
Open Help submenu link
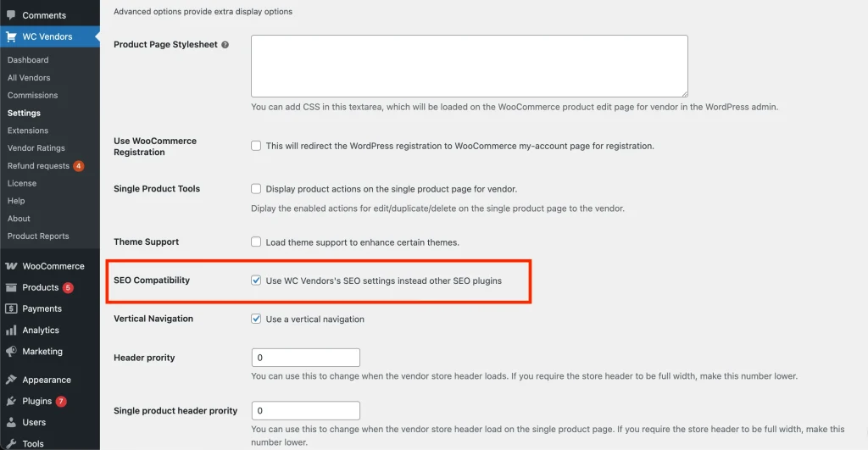pyautogui.click(x=16, y=201)
